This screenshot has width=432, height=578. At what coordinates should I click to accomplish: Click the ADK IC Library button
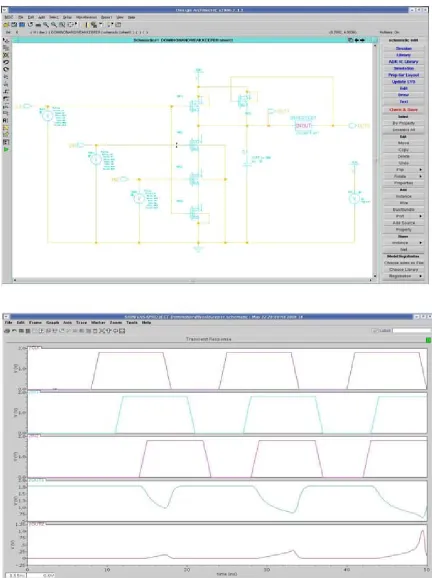point(403,62)
